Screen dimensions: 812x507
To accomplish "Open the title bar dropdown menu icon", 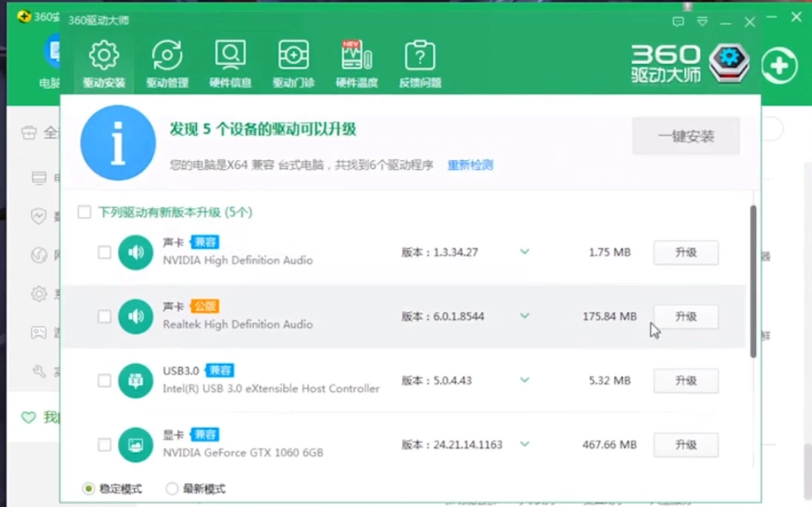I will coord(703,22).
